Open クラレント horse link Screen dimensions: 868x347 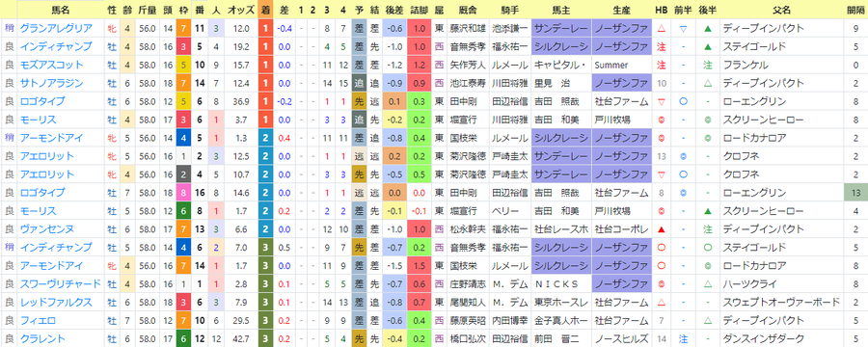42,338
